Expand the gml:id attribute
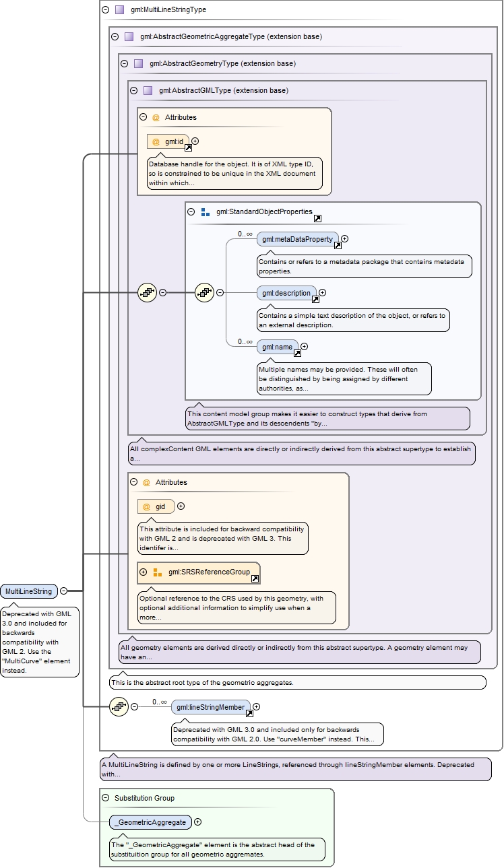 [x=195, y=141]
